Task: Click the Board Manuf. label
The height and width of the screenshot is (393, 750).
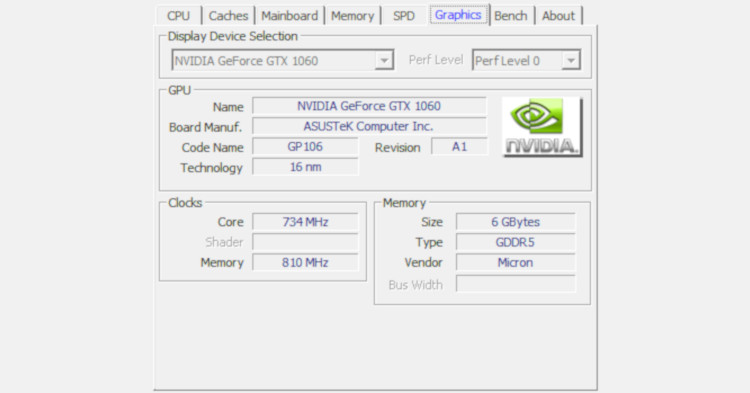Action: tap(205, 127)
